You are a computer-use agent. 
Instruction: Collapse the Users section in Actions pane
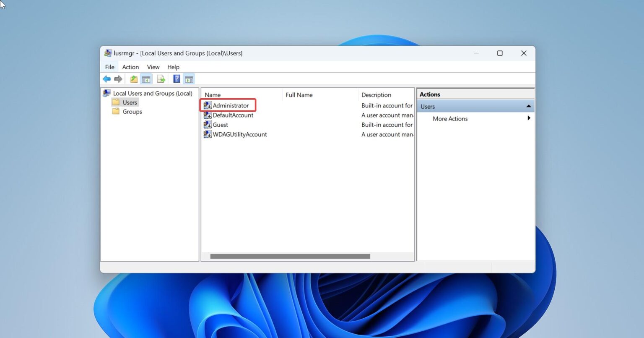529,106
